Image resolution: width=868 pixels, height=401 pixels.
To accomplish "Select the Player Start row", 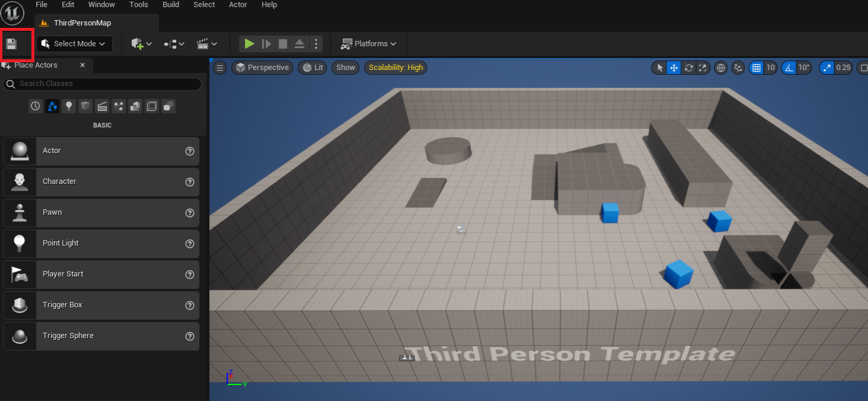I will coord(101,274).
